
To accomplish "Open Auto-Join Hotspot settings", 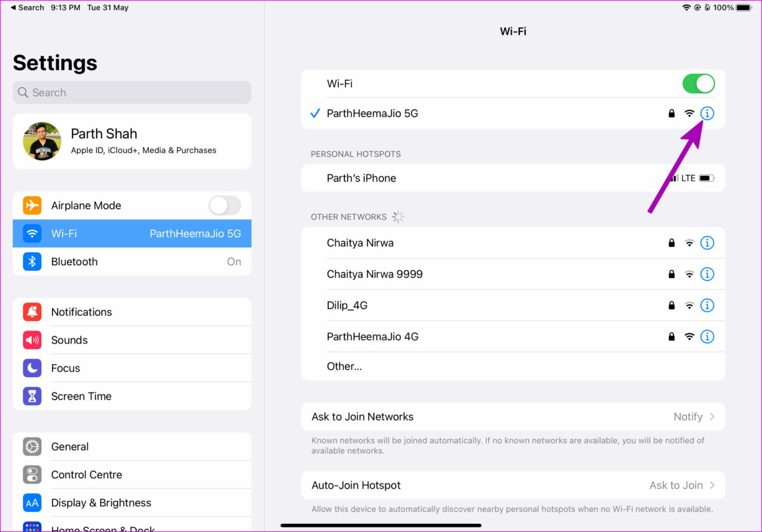I will tap(513, 485).
